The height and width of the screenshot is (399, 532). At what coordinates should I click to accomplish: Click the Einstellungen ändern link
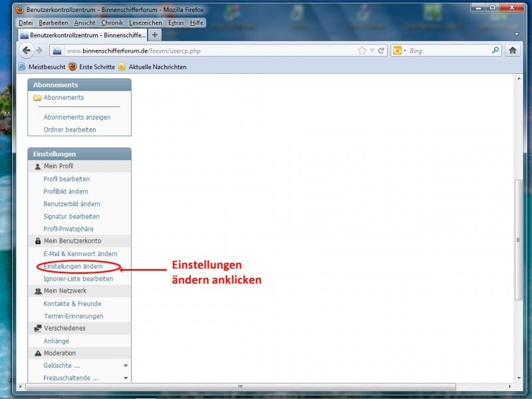pos(73,267)
